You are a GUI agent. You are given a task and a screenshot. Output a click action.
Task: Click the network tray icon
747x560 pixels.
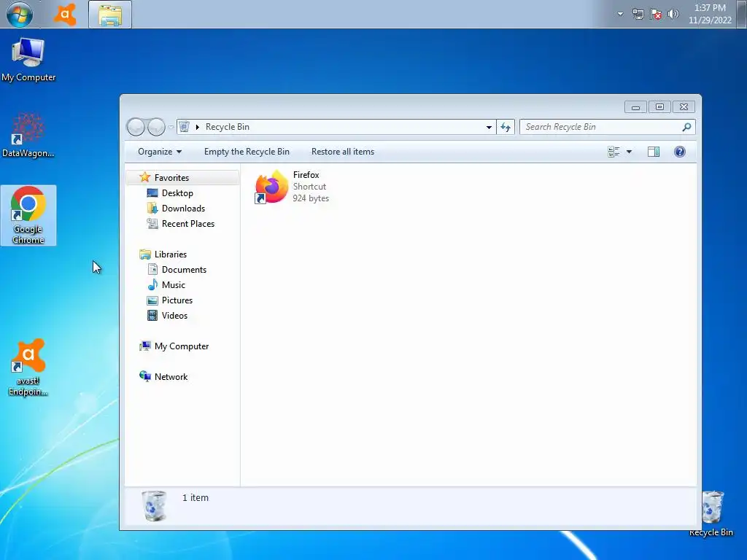[638, 14]
